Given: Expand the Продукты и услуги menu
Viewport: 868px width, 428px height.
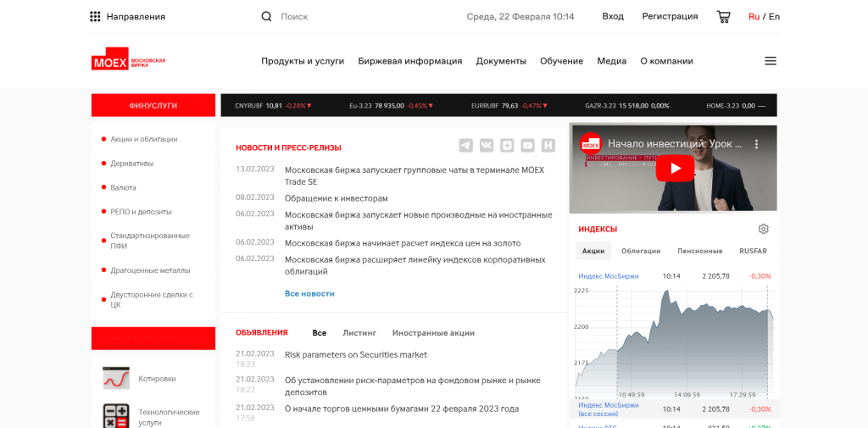Looking at the screenshot, I should tap(303, 61).
